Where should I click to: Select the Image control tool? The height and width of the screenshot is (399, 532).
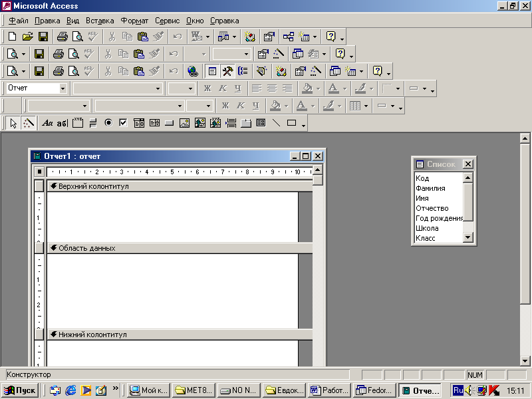185,123
